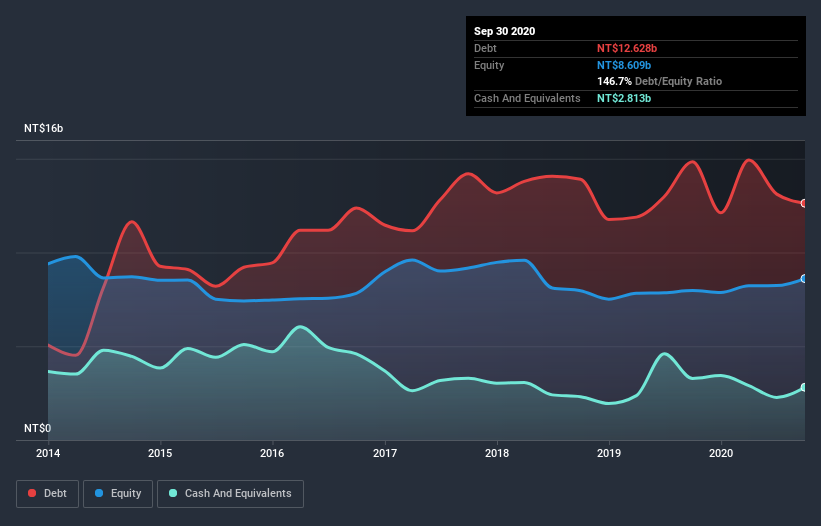Image resolution: width=821 pixels, height=526 pixels.
Task: Toggle the Cash And Equivalents legend button
Action: click(x=230, y=494)
